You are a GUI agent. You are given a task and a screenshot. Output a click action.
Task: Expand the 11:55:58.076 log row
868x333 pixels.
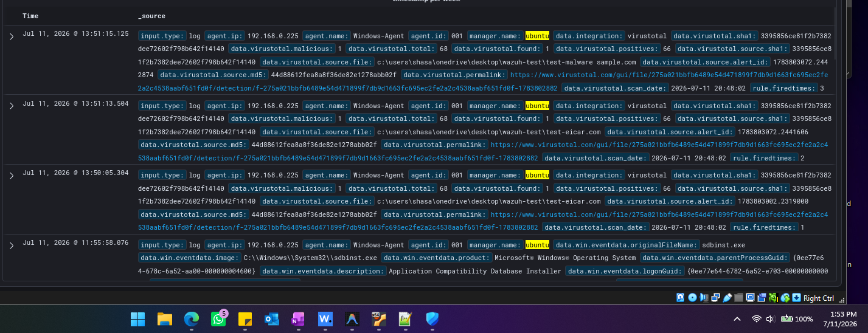[x=12, y=245]
